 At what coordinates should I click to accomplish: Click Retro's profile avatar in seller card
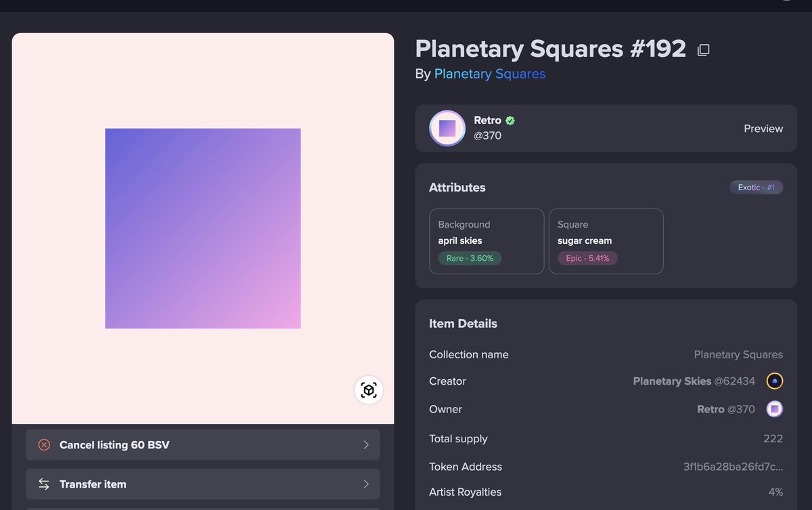(x=447, y=128)
